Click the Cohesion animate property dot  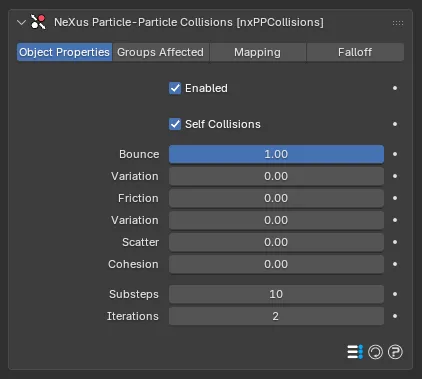point(395,264)
